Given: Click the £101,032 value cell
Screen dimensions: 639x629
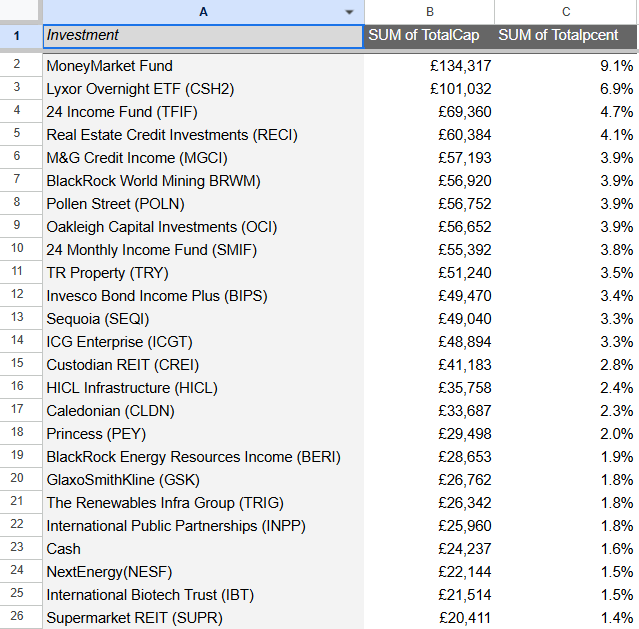Looking at the screenshot, I should (x=429, y=88).
